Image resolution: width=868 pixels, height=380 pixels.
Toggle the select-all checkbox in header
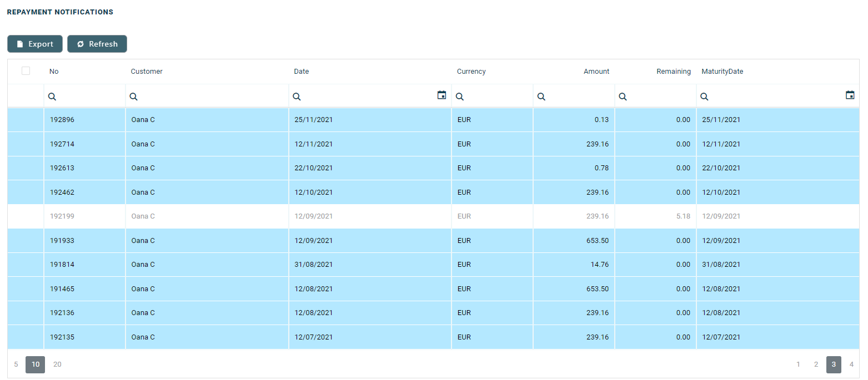click(26, 71)
